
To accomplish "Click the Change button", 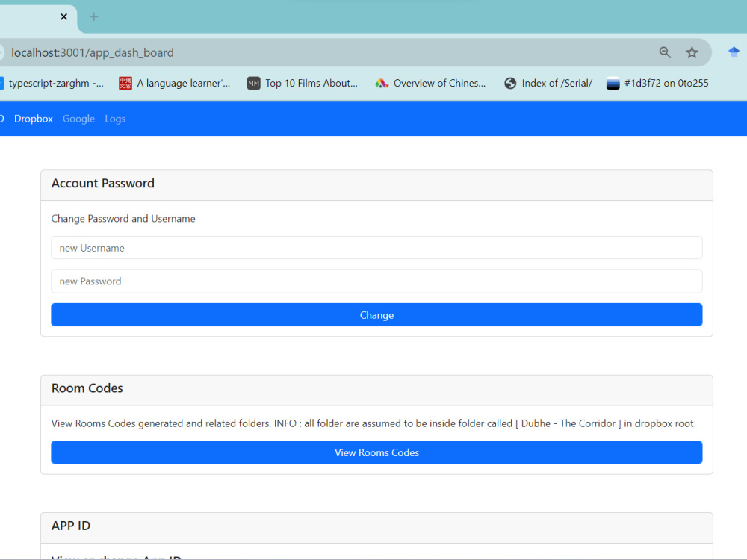I will 376,315.
